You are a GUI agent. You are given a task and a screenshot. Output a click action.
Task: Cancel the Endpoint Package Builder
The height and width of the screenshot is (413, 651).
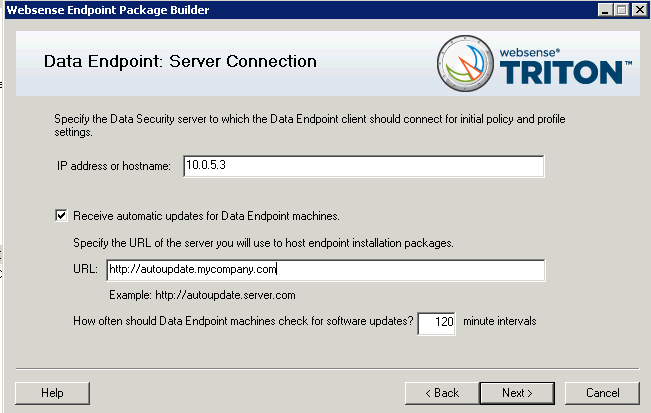tap(602, 393)
